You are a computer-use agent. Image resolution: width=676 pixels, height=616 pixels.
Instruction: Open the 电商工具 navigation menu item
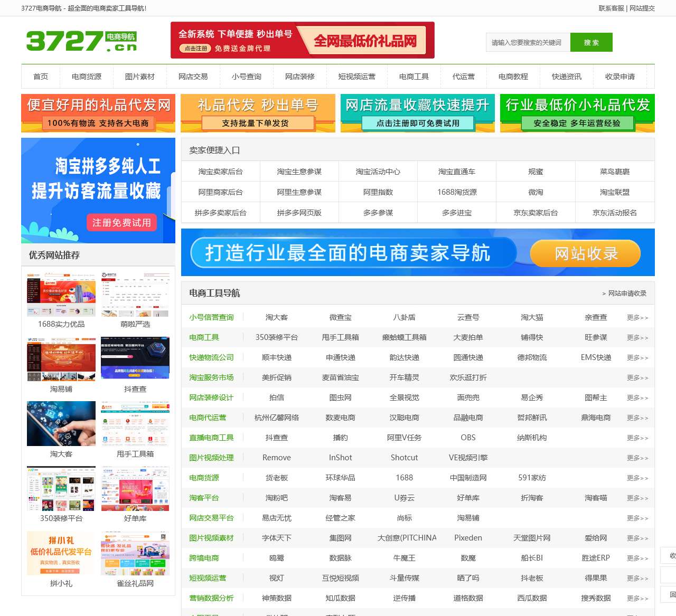tap(414, 77)
